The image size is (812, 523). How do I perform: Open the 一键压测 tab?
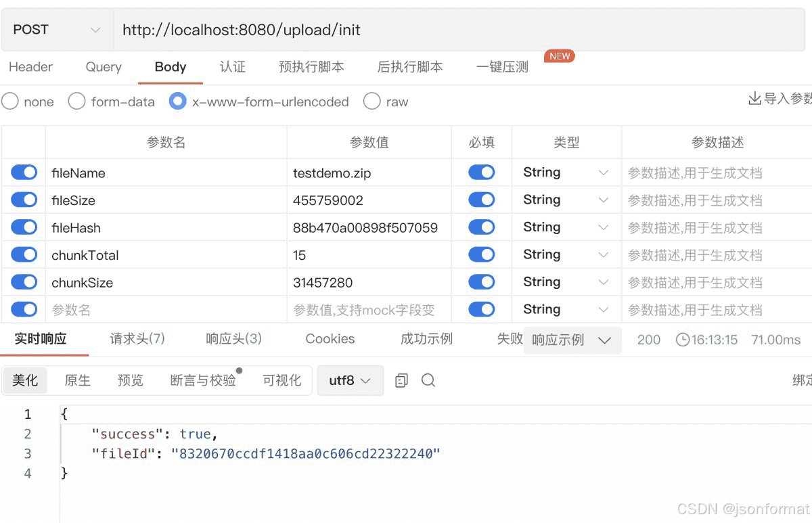tap(502, 67)
